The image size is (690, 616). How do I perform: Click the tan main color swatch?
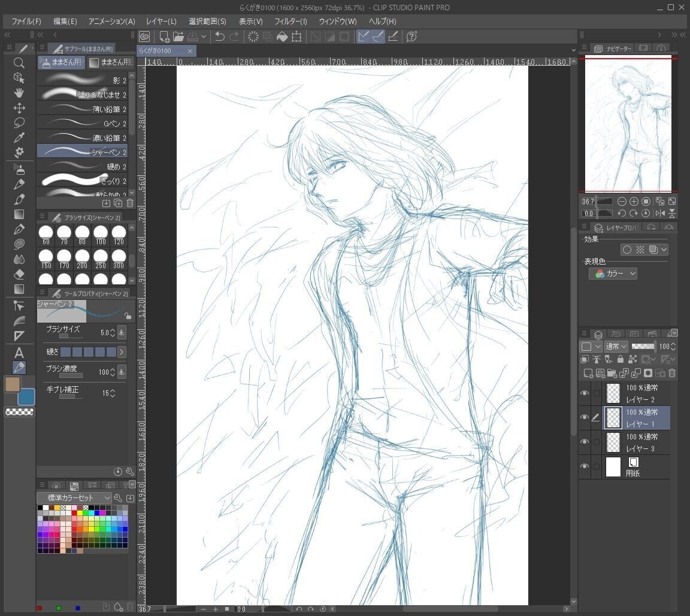(x=13, y=384)
